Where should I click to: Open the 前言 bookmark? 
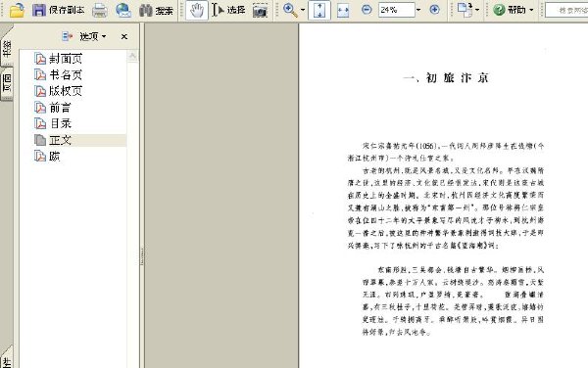[60, 108]
